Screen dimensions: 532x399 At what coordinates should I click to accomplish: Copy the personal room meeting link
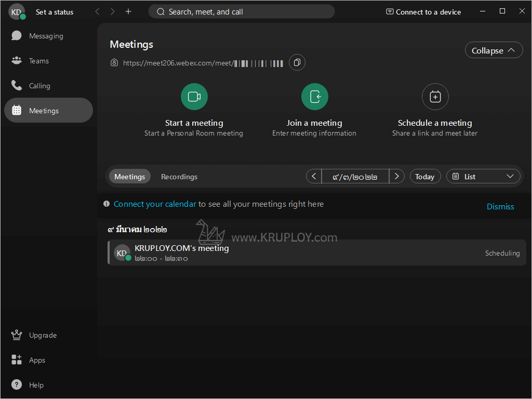tap(297, 62)
